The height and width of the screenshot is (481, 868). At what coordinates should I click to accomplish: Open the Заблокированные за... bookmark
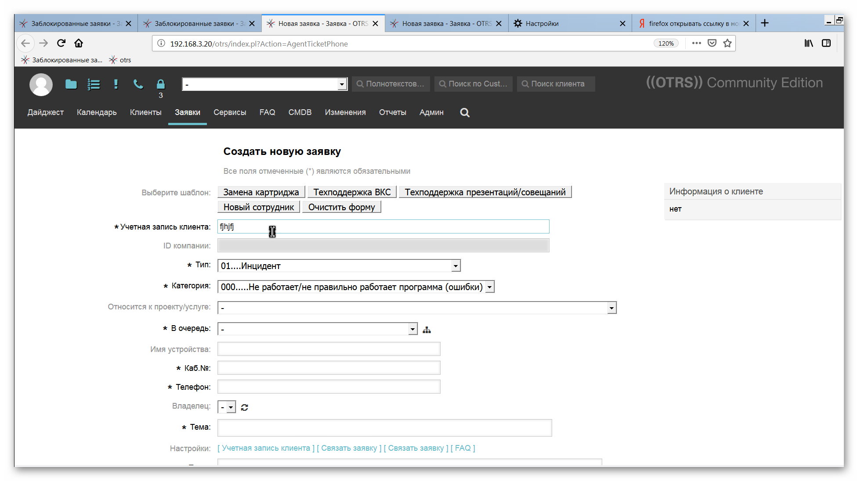61,60
